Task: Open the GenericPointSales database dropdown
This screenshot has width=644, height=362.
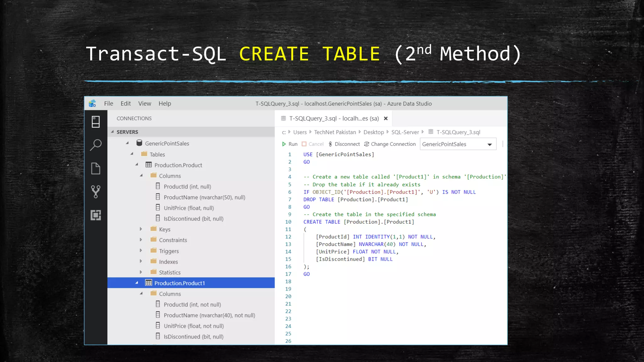Action: coord(458,144)
